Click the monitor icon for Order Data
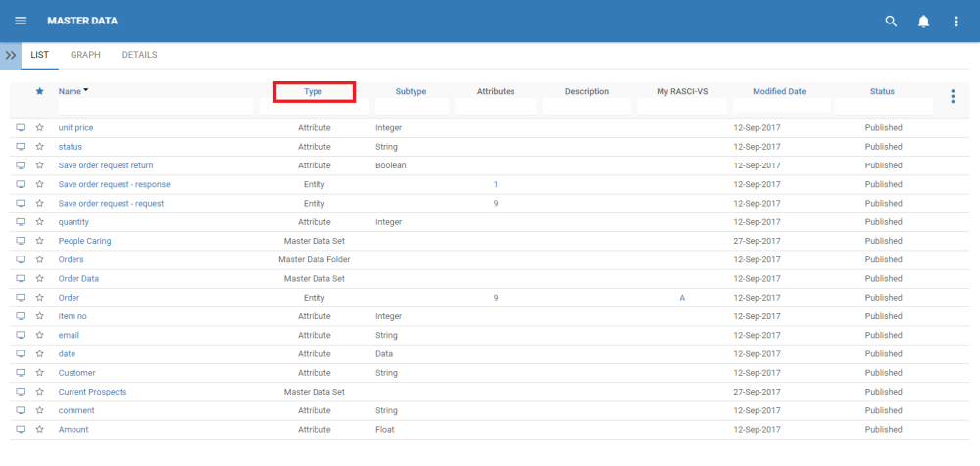 [21, 279]
